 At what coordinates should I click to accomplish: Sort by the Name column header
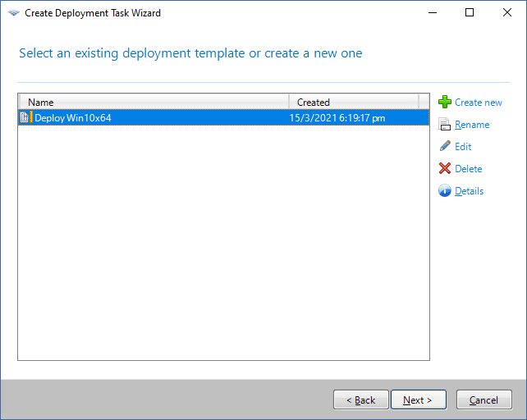coord(154,102)
